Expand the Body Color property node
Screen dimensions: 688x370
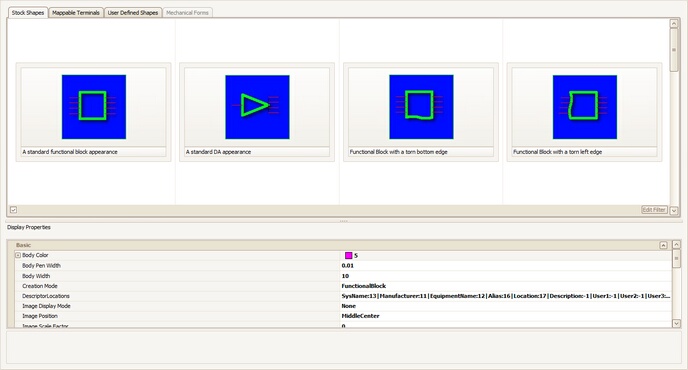coord(18,255)
